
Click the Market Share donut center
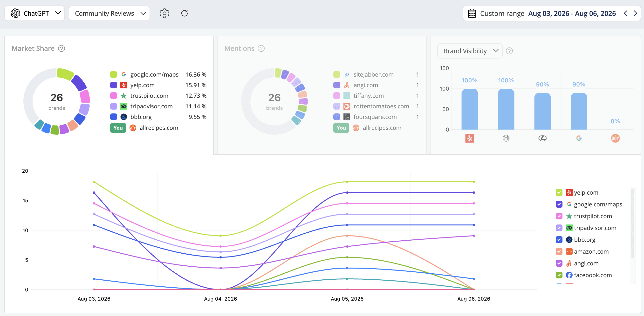[56, 101]
